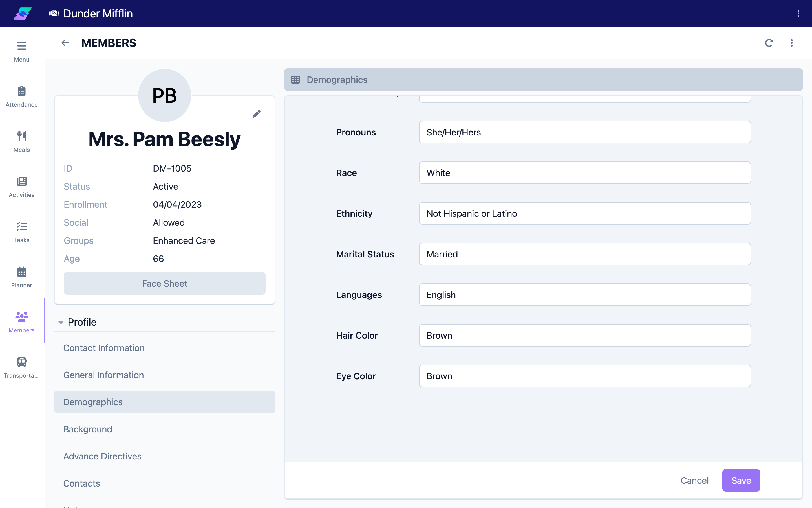
Task: Open Contact Information profile section
Action: (164, 348)
